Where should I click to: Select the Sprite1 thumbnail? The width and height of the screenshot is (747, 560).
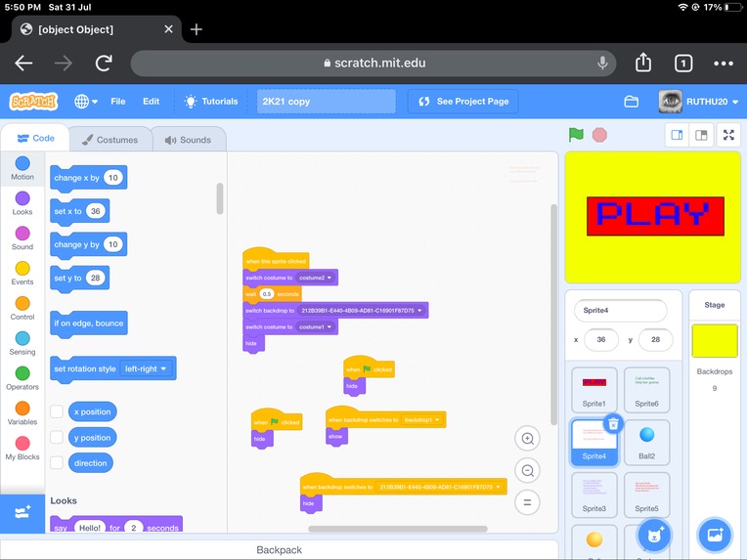point(594,390)
